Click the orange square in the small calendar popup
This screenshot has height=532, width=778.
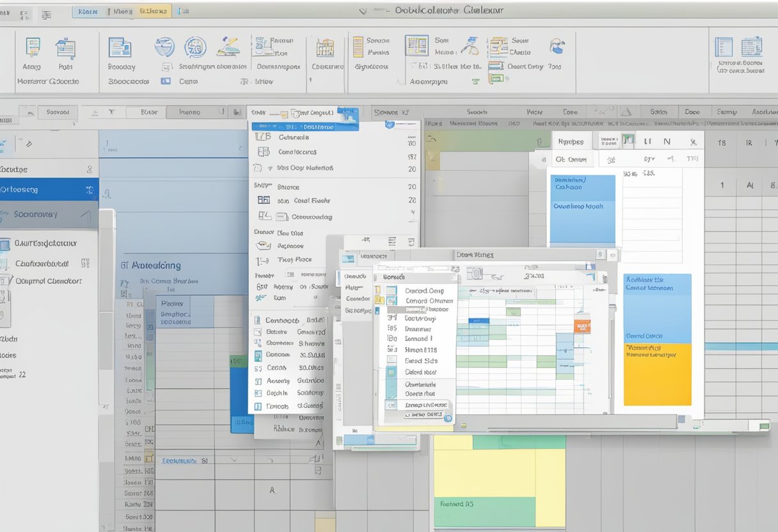[582, 326]
